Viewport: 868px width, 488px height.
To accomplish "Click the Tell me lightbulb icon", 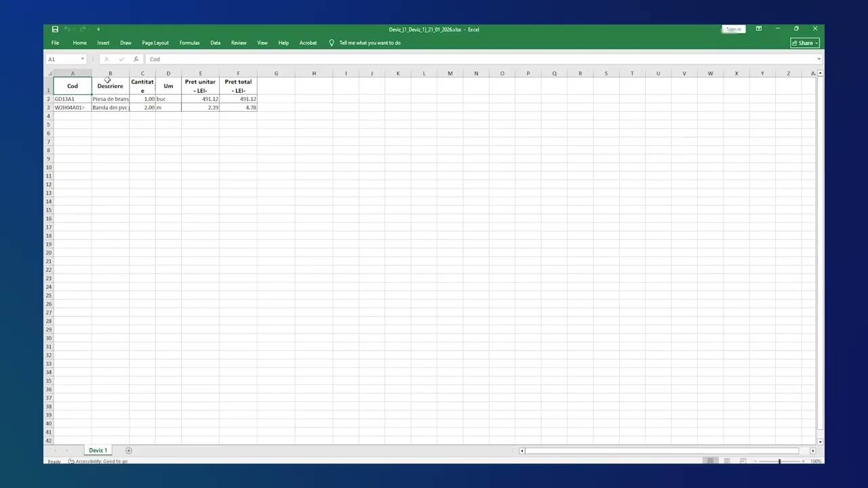I will tap(332, 43).
